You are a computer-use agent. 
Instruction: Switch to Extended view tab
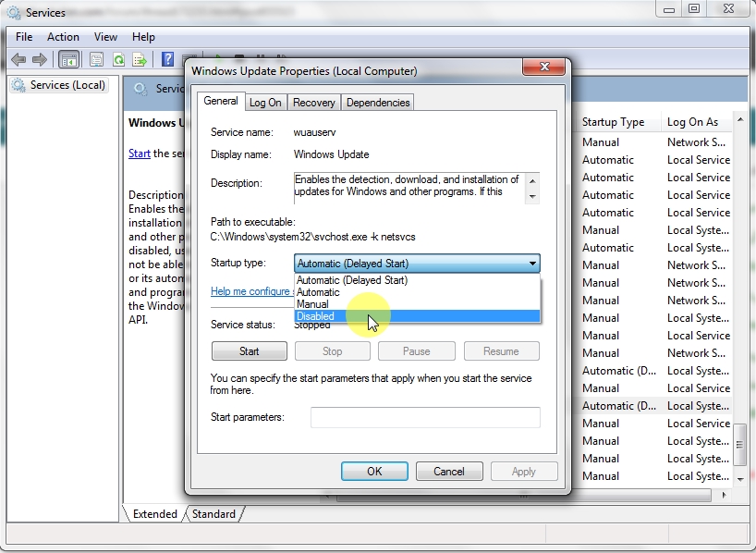coord(154,514)
